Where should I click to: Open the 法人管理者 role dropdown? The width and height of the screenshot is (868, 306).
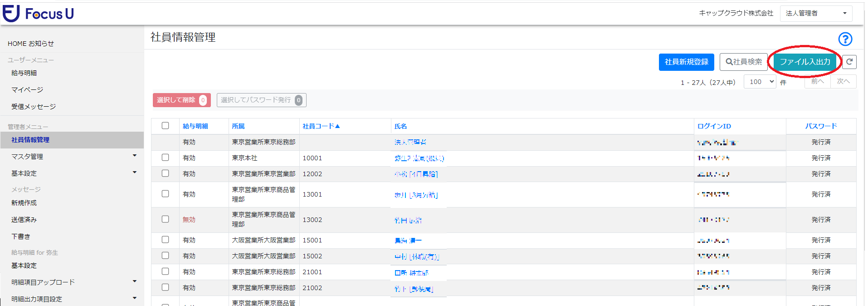(816, 13)
